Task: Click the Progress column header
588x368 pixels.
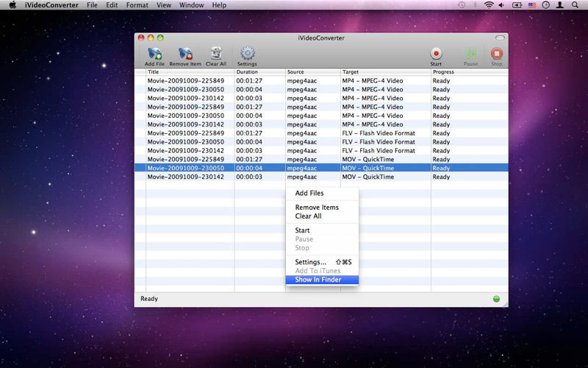Action: (470, 71)
